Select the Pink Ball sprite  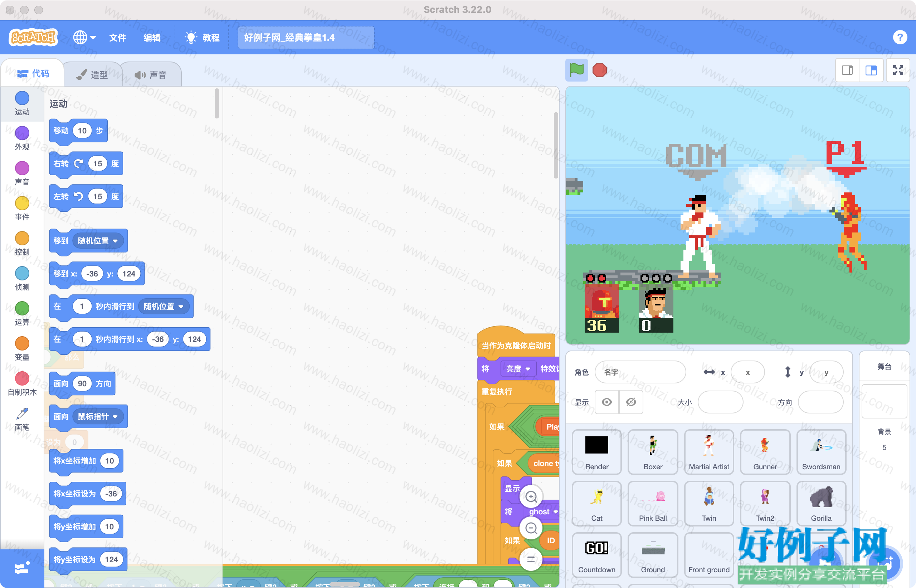653,503
